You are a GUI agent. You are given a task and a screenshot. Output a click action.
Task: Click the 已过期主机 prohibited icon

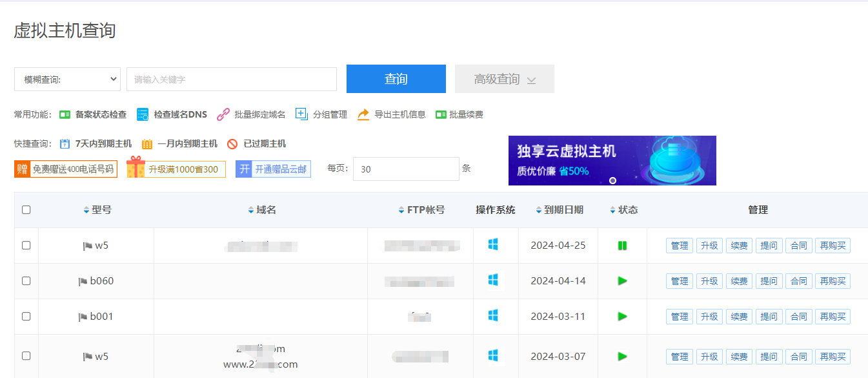[232, 143]
